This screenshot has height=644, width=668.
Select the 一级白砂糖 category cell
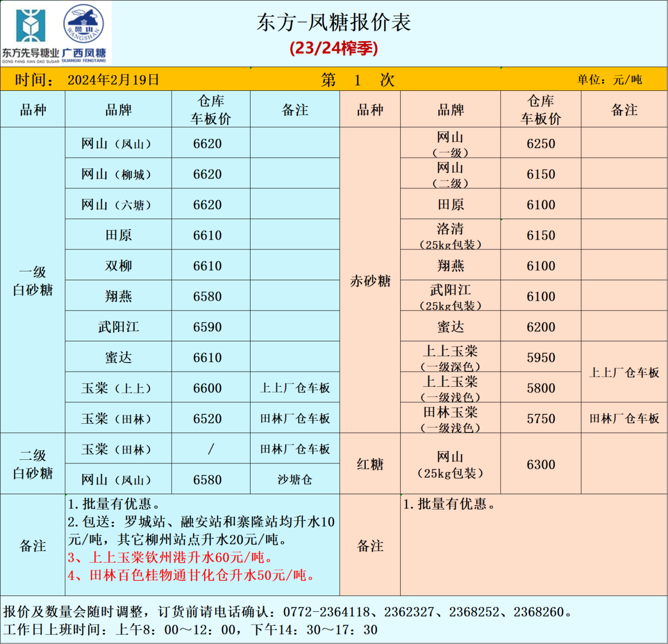pos(33,281)
